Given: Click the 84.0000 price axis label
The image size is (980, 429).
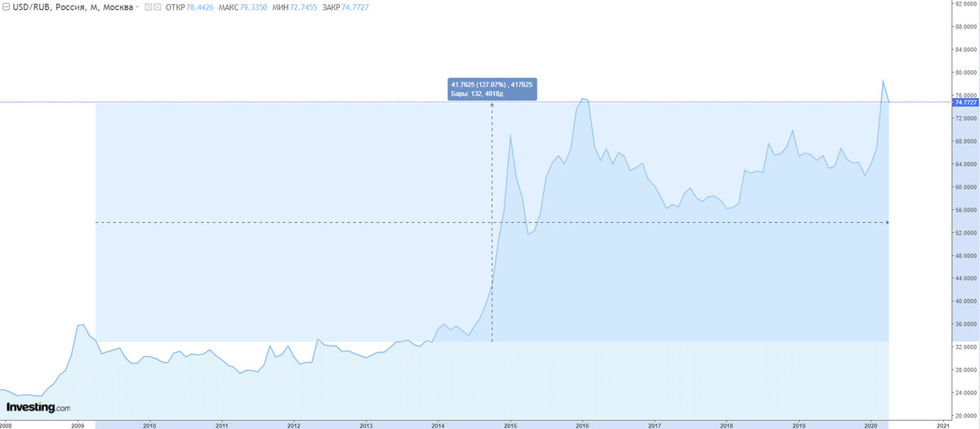Looking at the screenshot, I should (966, 49).
